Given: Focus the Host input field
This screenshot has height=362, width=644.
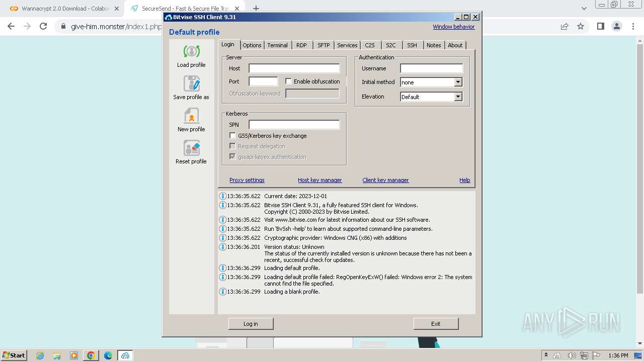Looking at the screenshot, I should pos(294,68).
